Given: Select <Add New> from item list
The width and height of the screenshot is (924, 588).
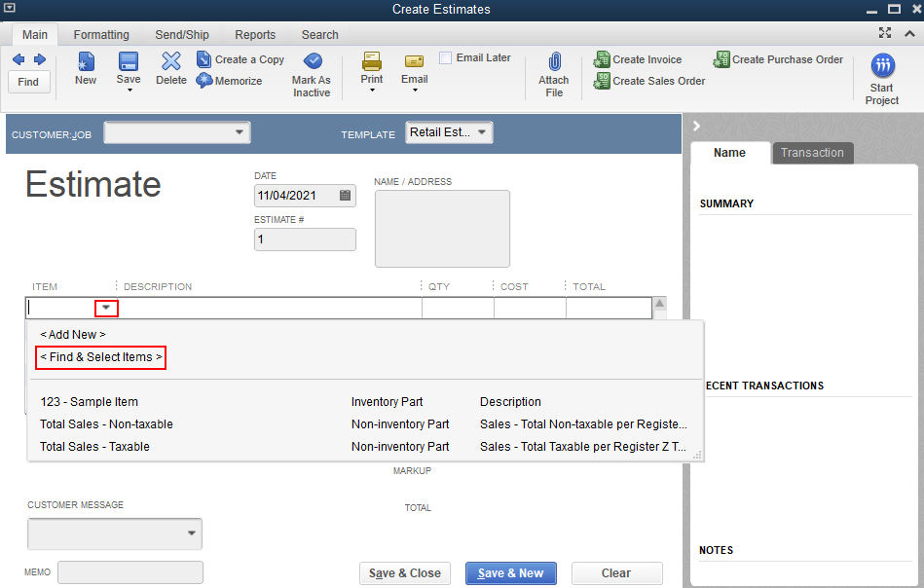Looking at the screenshot, I should 73,335.
